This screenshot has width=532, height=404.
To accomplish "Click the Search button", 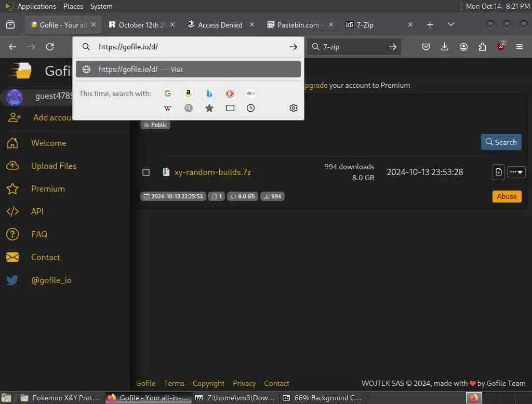I will (501, 142).
